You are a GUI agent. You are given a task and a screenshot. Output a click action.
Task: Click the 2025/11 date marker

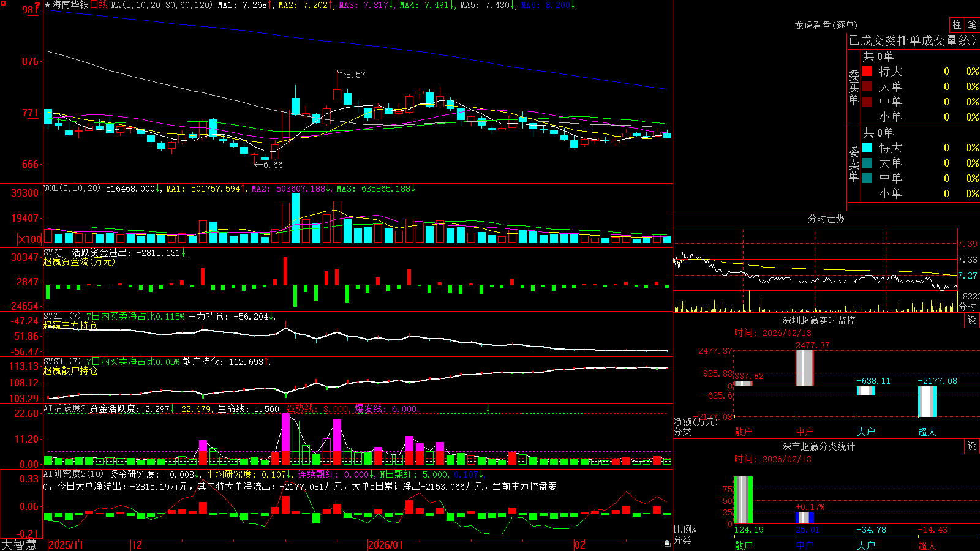point(66,545)
